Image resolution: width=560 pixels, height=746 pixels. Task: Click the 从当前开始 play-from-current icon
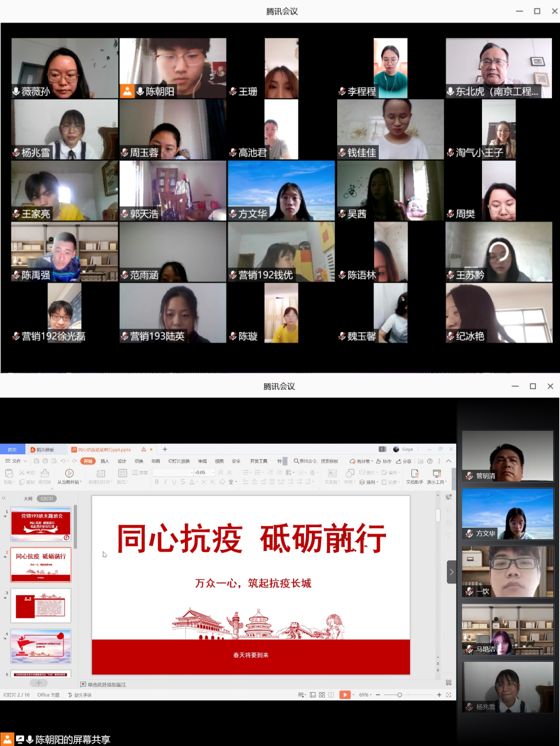[x=69, y=473]
